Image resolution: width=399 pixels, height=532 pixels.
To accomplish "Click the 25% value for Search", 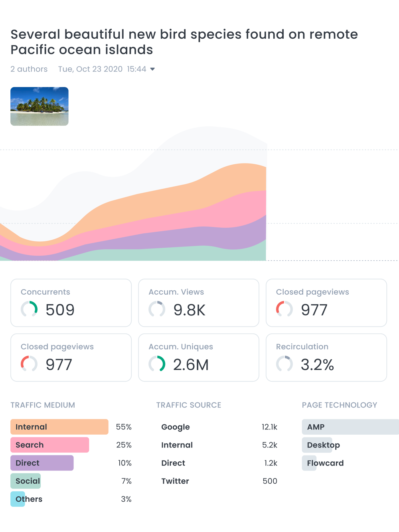I will coord(124,445).
